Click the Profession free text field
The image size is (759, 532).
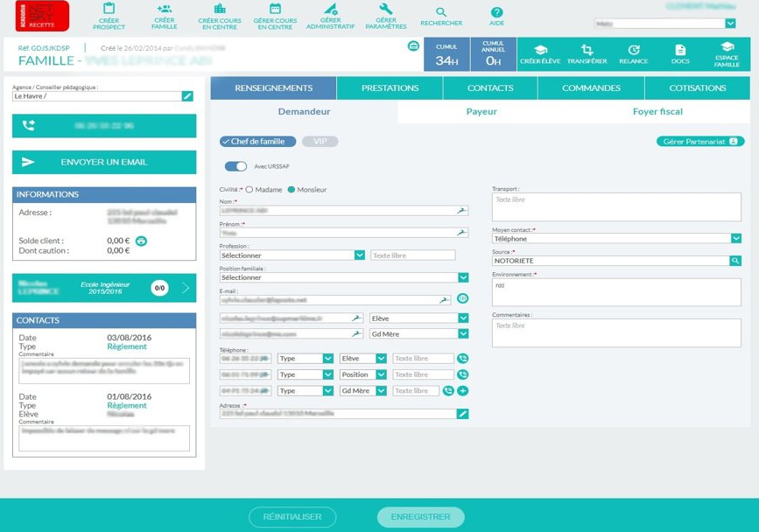click(x=413, y=255)
